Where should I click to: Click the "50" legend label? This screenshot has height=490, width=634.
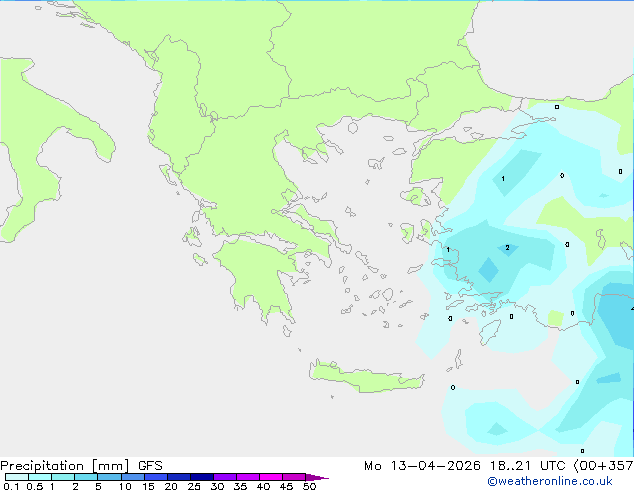tap(309, 486)
